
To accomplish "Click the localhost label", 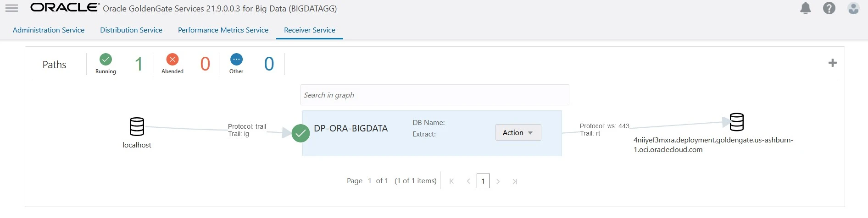I will 137,145.
